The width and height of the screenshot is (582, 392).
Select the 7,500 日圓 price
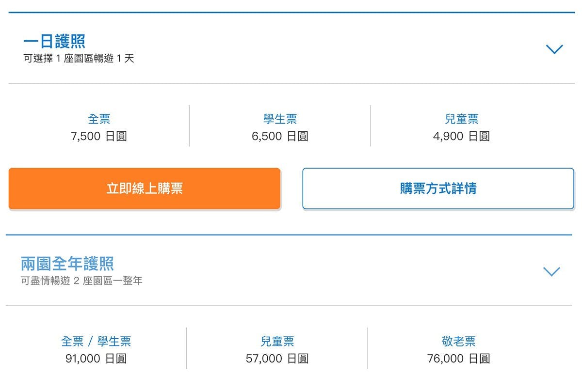coord(99,136)
